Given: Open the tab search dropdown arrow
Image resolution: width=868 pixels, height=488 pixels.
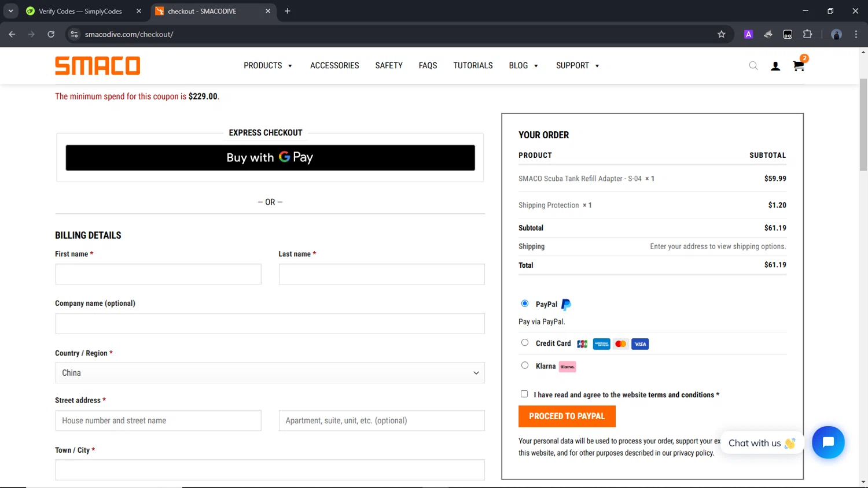Looking at the screenshot, I should [10, 11].
